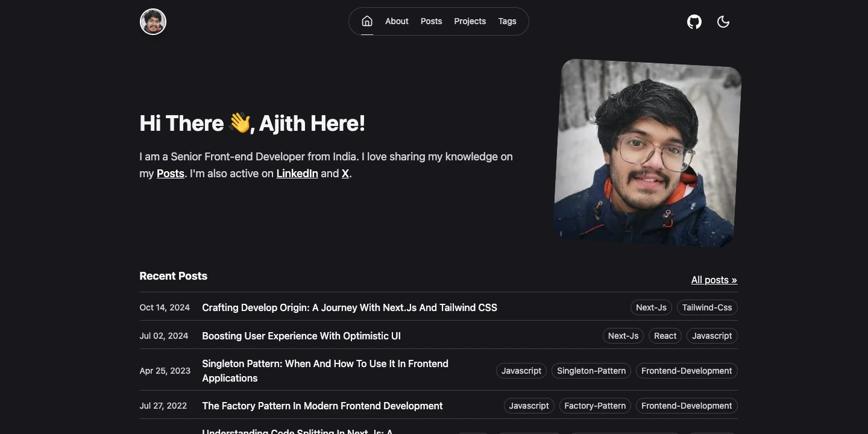
Task: Select Javascript tag on Factory Pattern row
Action: [x=529, y=406]
